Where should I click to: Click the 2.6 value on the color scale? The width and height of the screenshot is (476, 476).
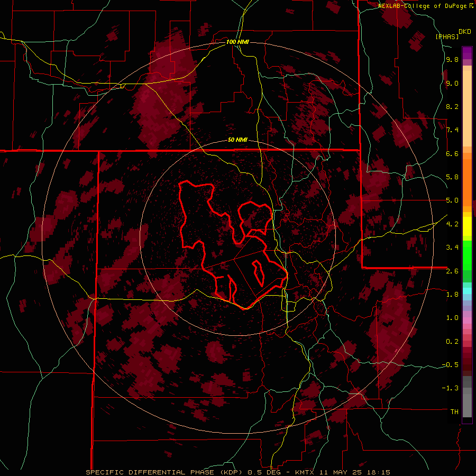click(452, 271)
